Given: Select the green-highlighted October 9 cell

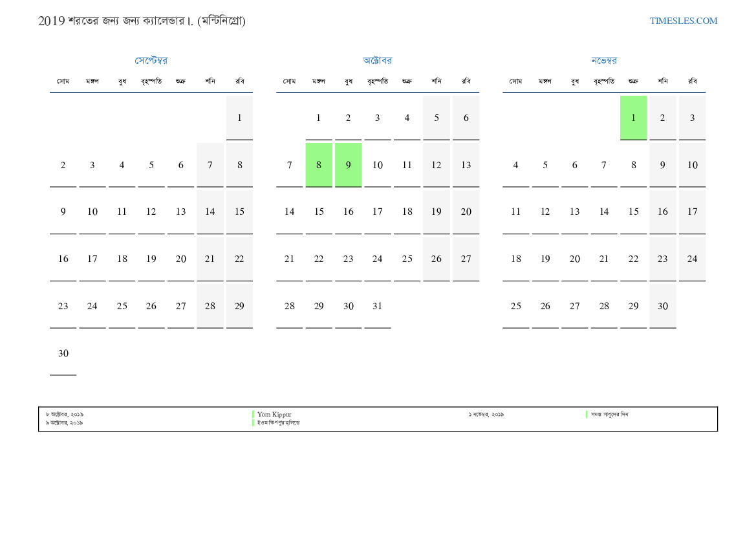Looking at the screenshot, I should (x=348, y=165).
